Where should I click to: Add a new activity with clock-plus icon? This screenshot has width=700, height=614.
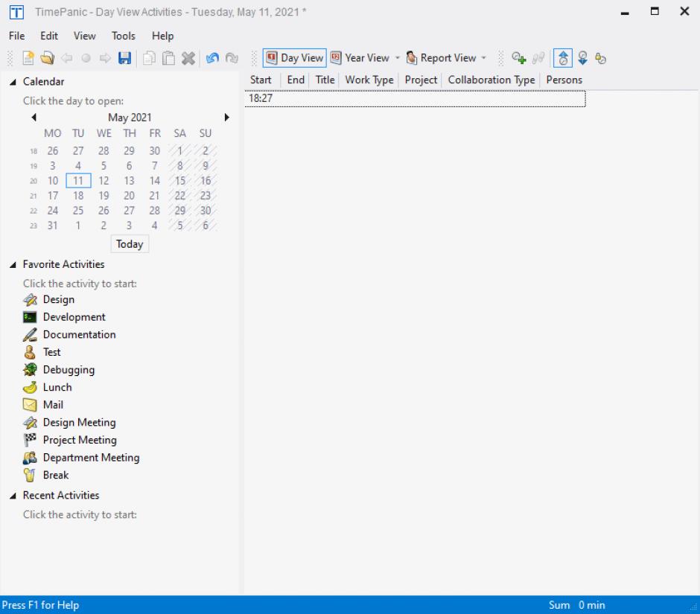tap(519, 58)
